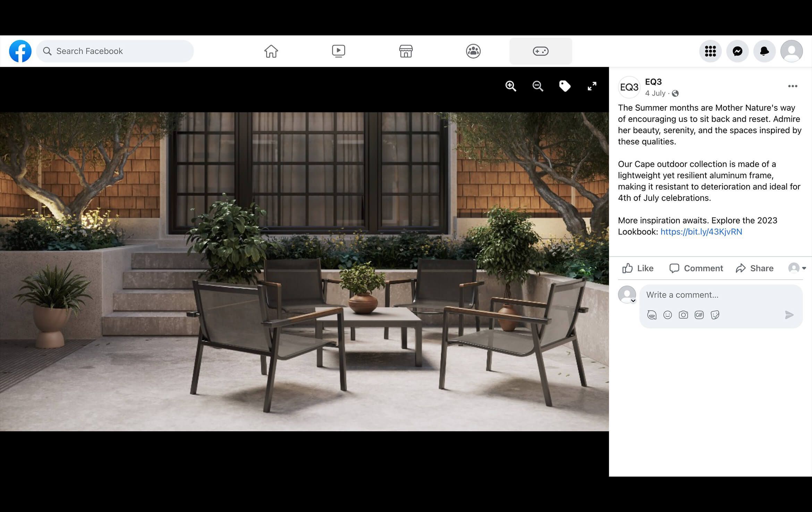Screen dimensions: 812x512
Task: Open the notifications bell
Action: [x=764, y=51]
